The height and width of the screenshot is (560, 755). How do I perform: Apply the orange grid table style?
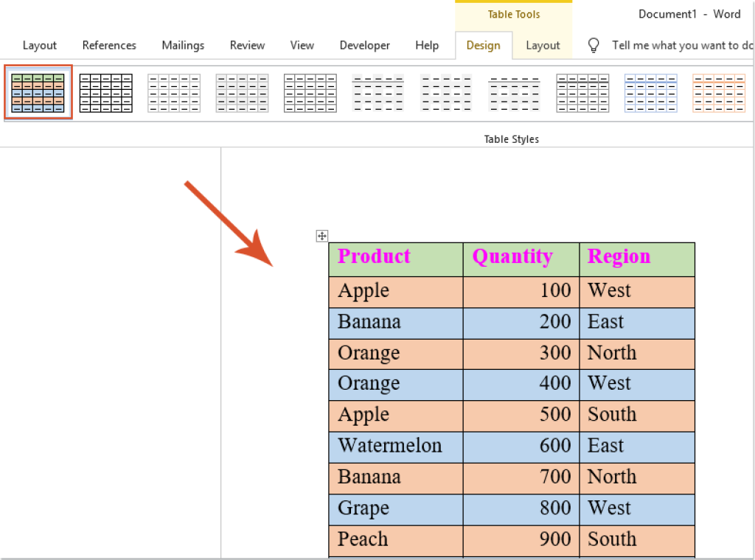719,92
